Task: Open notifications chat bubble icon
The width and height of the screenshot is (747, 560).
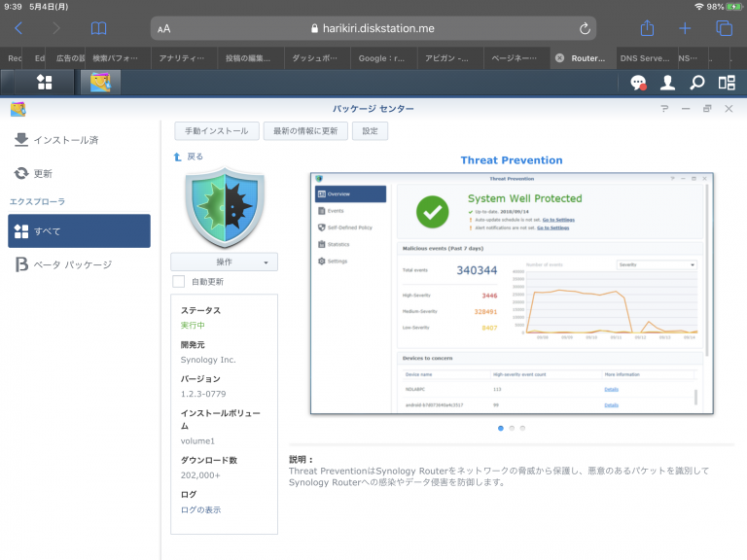Action: pos(638,83)
